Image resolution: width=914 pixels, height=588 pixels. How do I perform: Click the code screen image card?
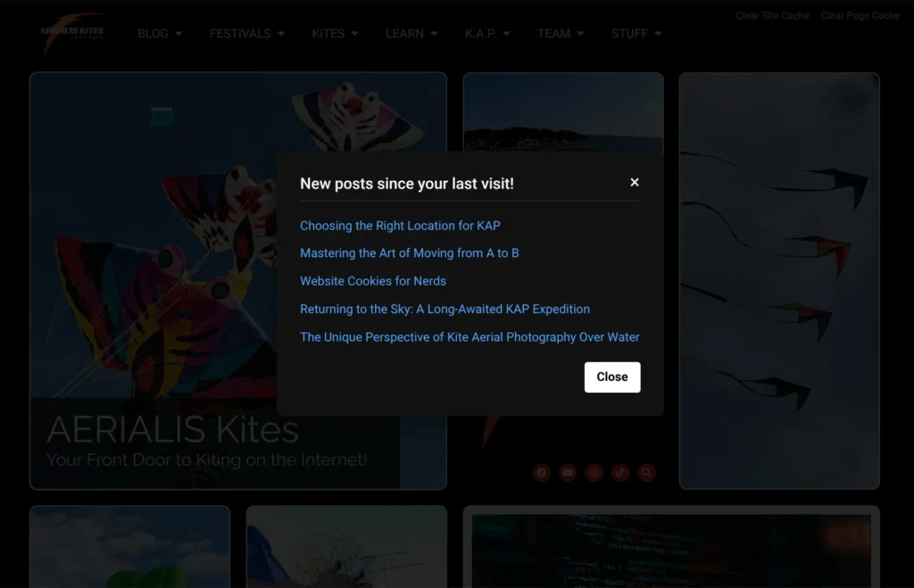(671, 548)
